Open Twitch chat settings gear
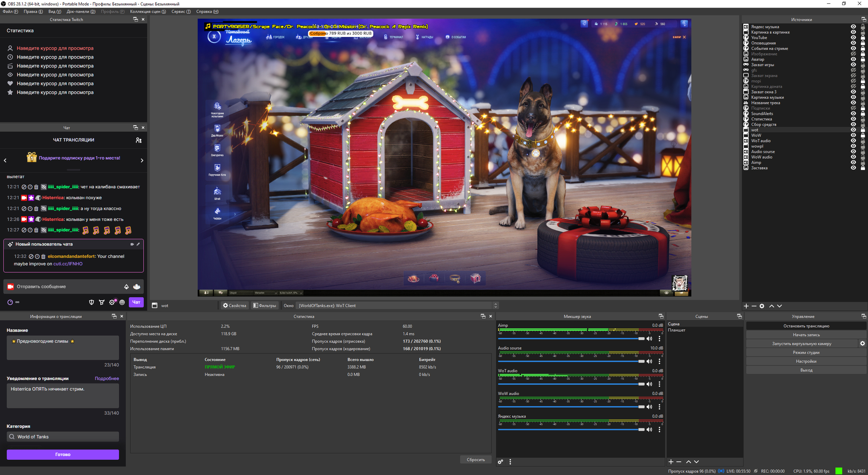This screenshot has width=868, height=475. click(x=112, y=302)
